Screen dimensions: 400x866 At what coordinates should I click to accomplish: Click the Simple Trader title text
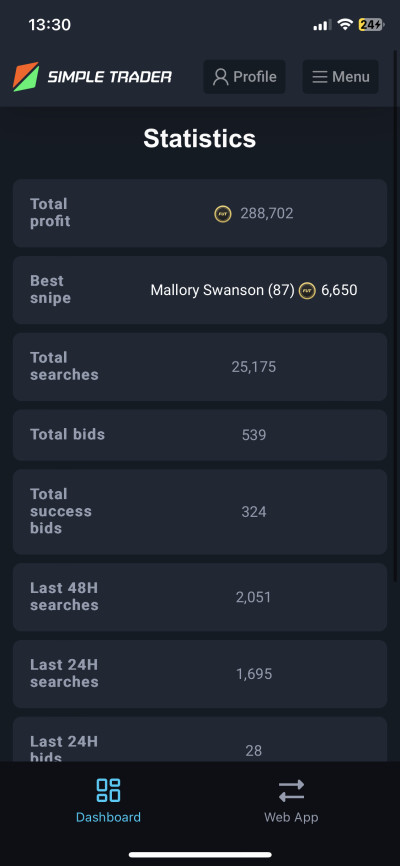[x=109, y=77]
